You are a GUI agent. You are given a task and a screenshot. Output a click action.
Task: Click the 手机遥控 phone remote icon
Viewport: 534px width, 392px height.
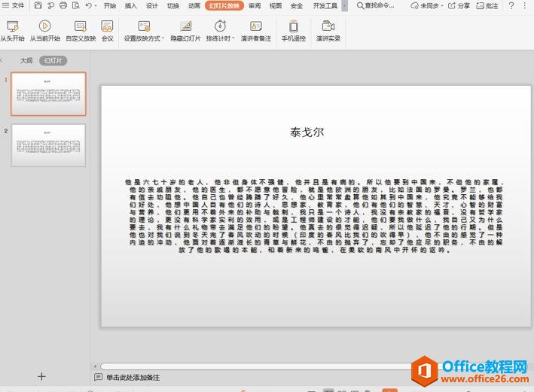(294, 31)
